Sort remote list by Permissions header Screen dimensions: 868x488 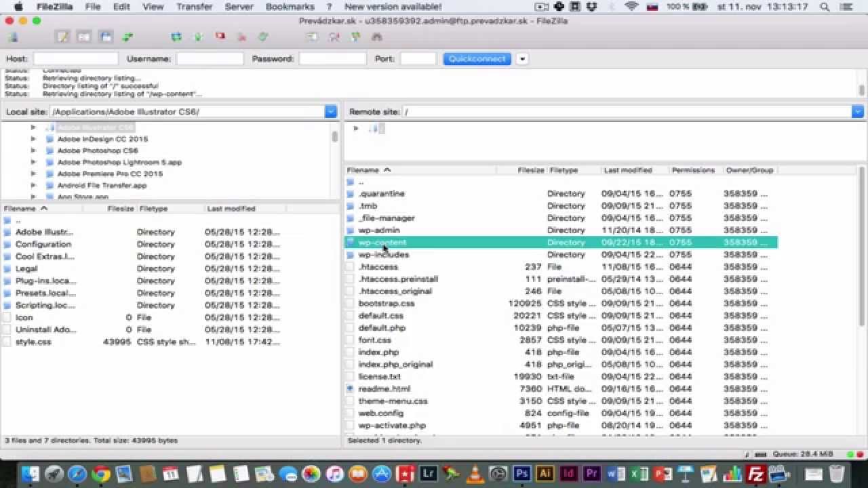696,170
